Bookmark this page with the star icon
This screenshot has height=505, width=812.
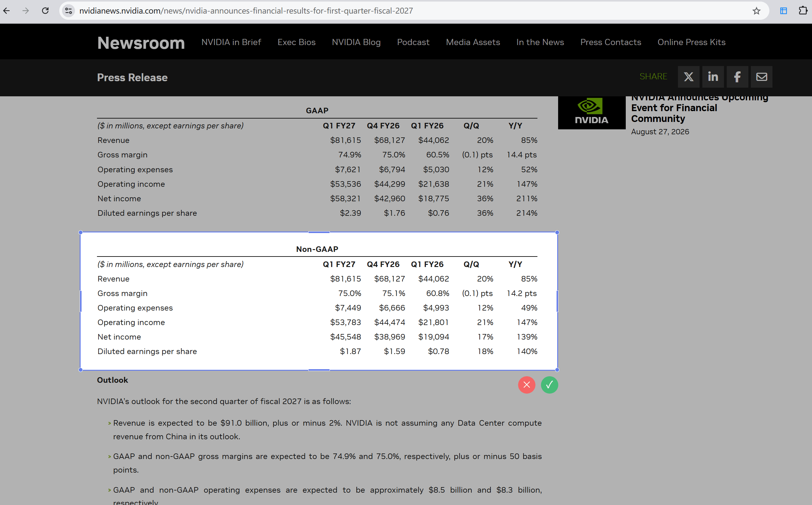[756, 11]
